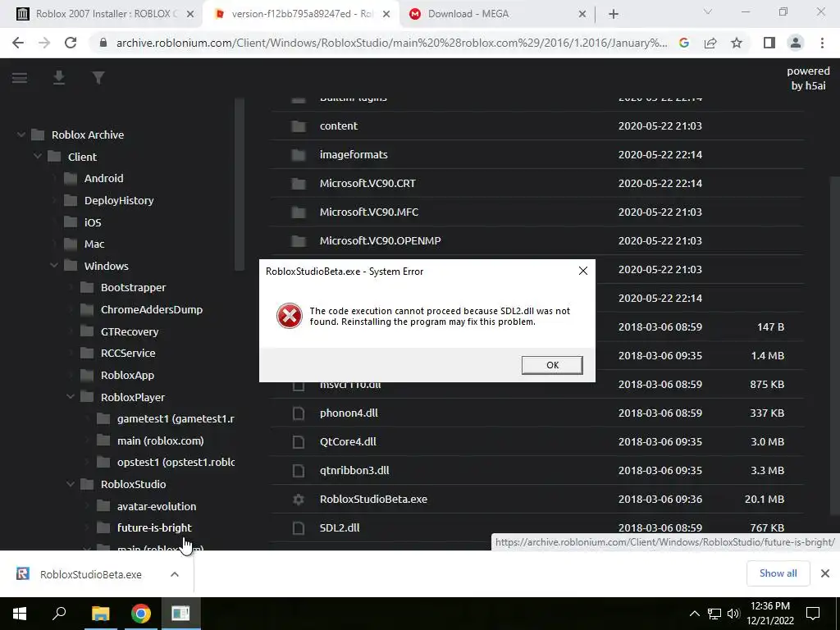Open the notifications center icon
840x630 pixels.
click(x=813, y=614)
